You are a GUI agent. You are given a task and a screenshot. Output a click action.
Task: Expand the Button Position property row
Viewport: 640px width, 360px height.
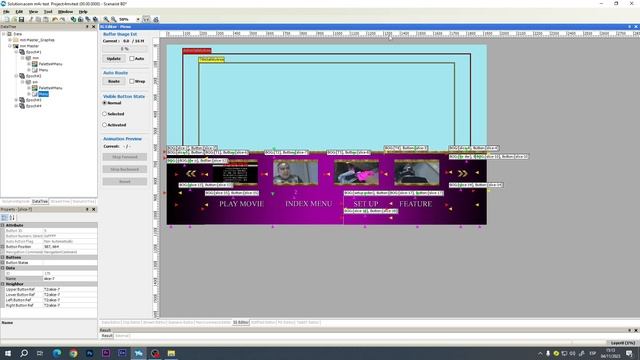click(x=3, y=247)
